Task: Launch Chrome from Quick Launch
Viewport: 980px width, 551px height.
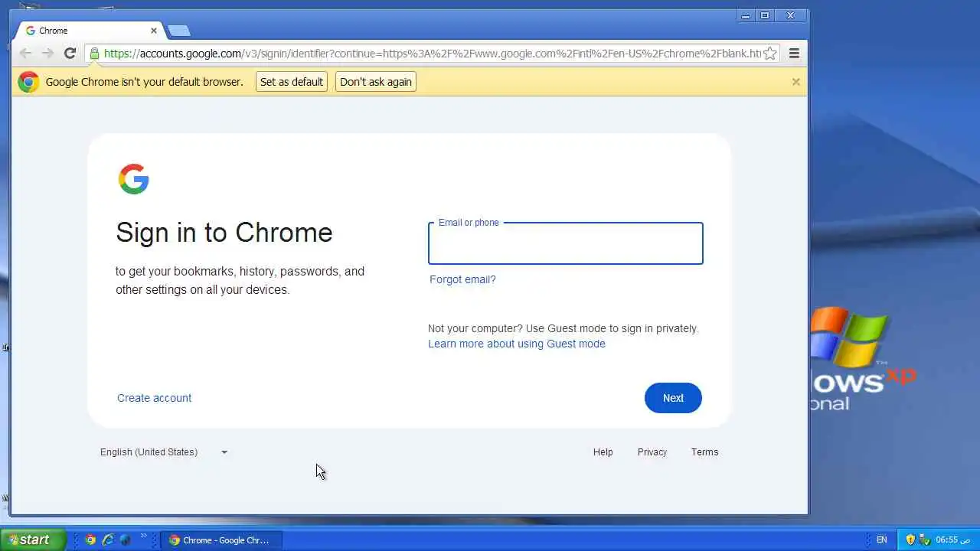Action: (x=90, y=540)
